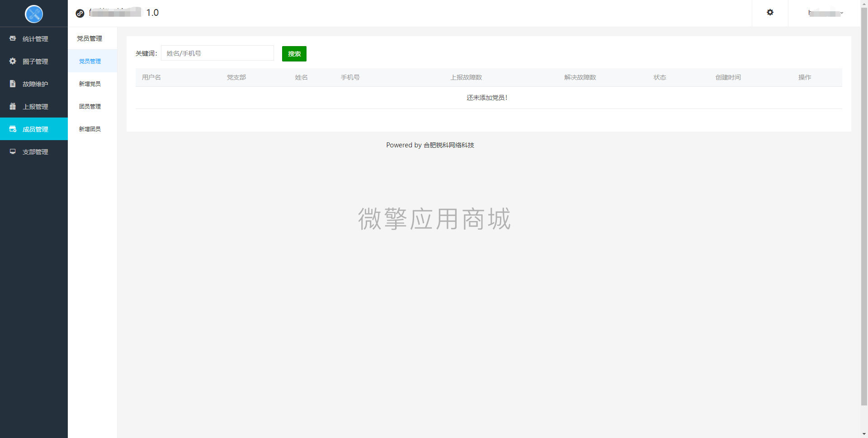Click the 上报故障数 column header

click(466, 77)
